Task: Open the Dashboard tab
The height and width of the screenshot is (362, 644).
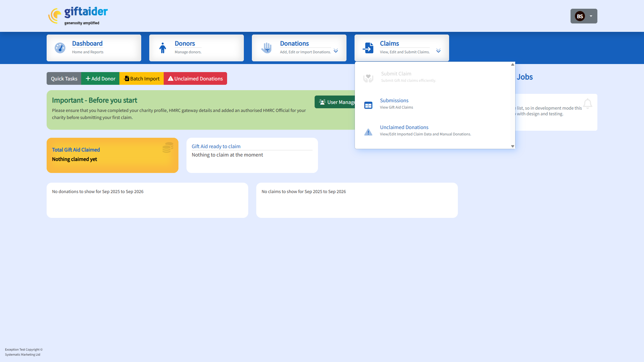Action: click(x=94, y=48)
